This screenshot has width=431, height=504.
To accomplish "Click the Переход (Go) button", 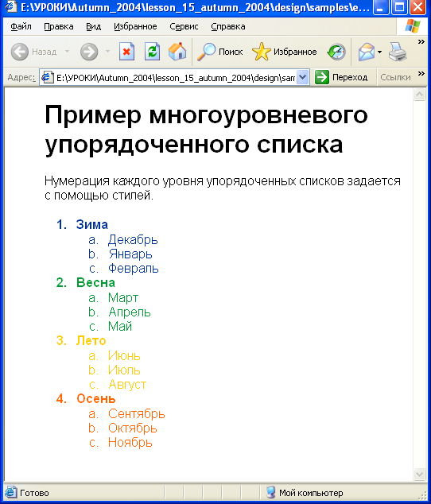I will (342, 77).
